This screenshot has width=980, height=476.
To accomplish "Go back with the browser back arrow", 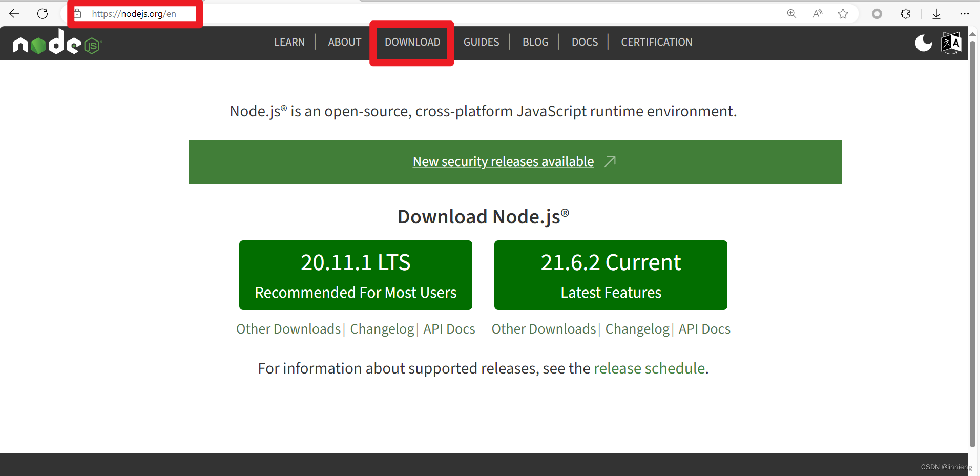I will pyautogui.click(x=14, y=14).
